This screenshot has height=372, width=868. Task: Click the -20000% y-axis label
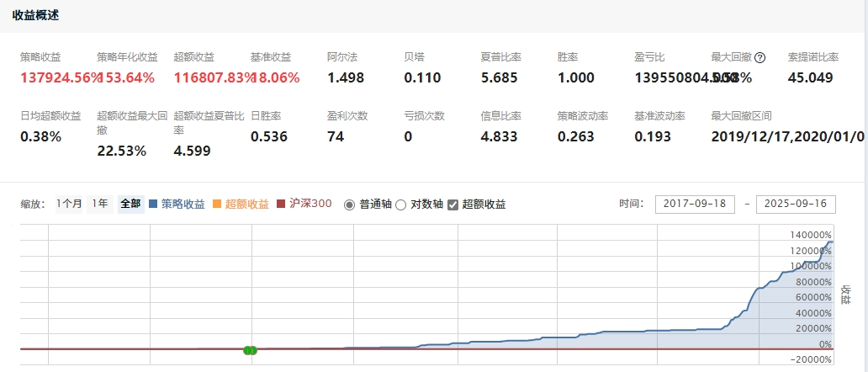(809, 360)
